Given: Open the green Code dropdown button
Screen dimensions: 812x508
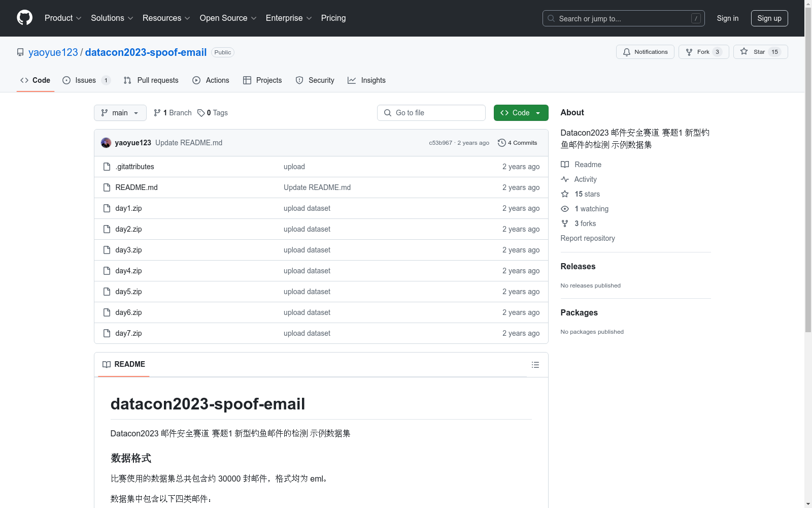Looking at the screenshot, I should 521,113.
